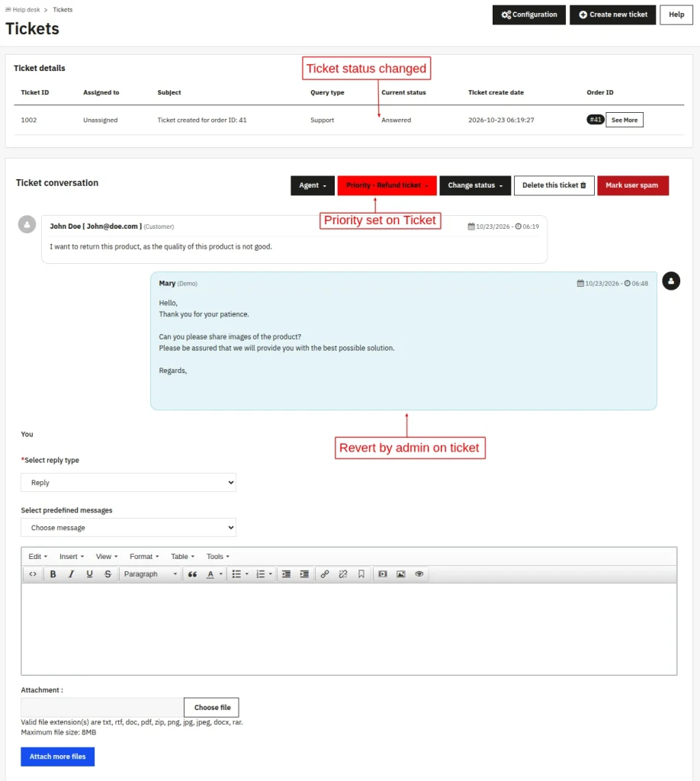Image resolution: width=700 pixels, height=781 pixels.
Task: Click order badge #41
Action: tap(596, 120)
